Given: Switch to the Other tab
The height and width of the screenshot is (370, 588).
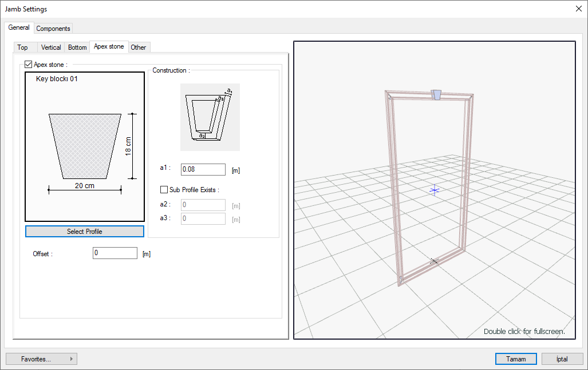Looking at the screenshot, I should point(139,47).
